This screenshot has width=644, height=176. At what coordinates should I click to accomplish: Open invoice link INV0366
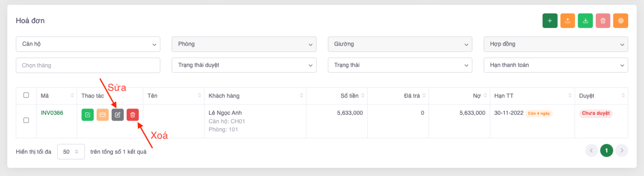pyautogui.click(x=52, y=113)
